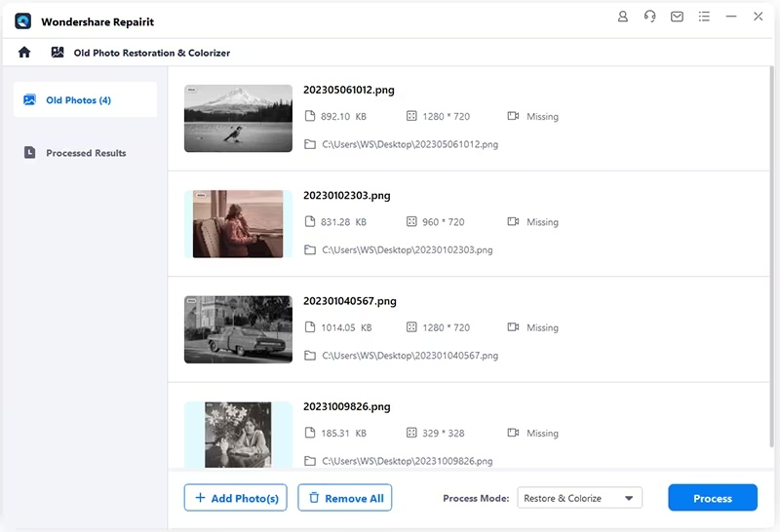Select the bird and mountain photo thumbnail

(x=238, y=118)
